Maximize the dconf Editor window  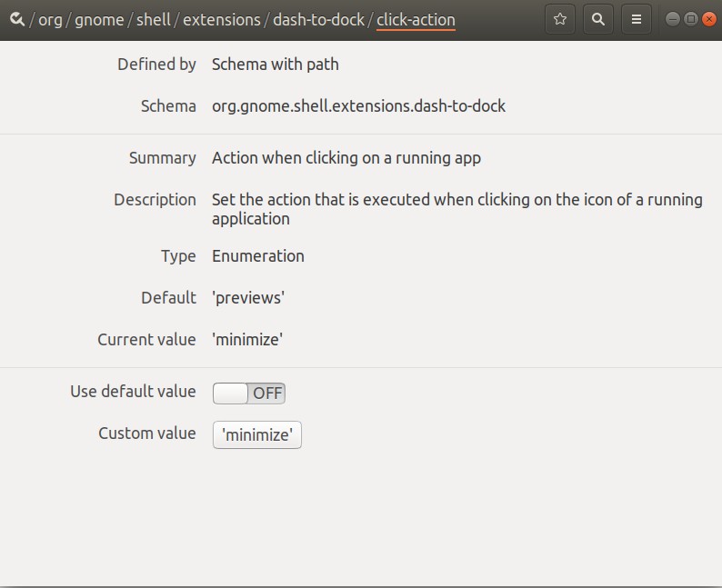691,19
